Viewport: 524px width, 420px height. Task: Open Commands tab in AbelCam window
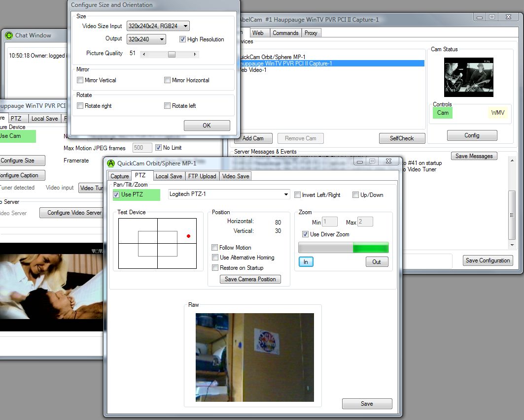tap(285, 33)
